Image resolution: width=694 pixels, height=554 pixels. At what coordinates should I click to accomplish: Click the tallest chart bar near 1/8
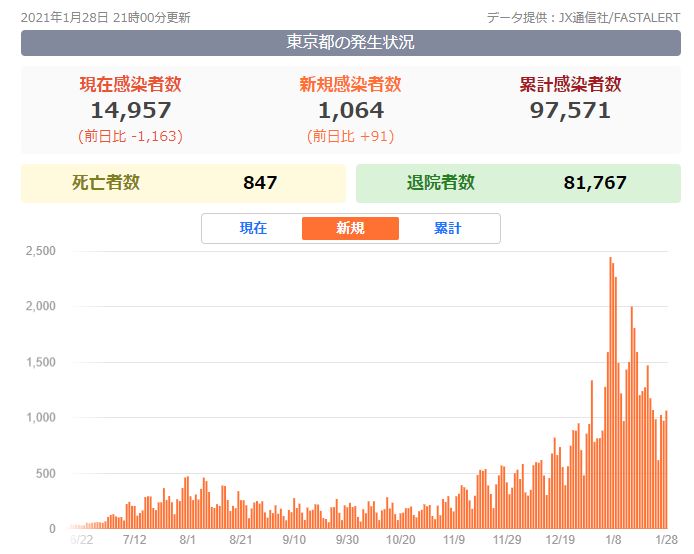click(x=610, y=393)
